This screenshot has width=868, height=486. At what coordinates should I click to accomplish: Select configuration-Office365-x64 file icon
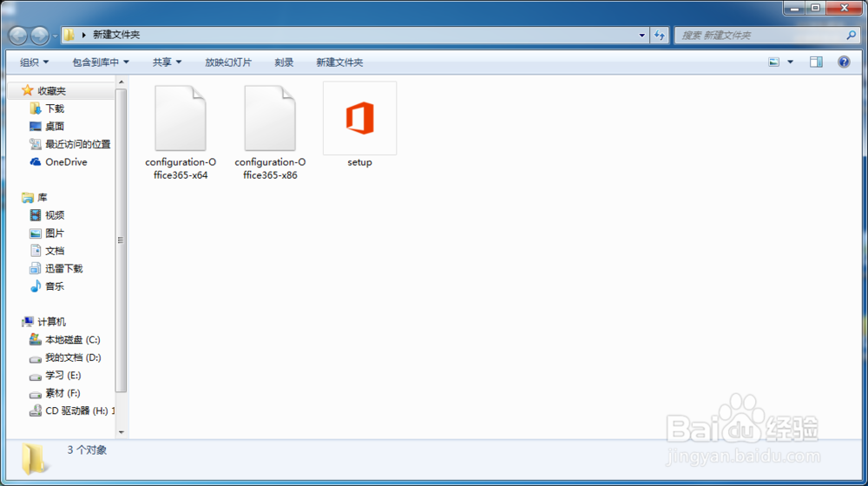[181, 118]
